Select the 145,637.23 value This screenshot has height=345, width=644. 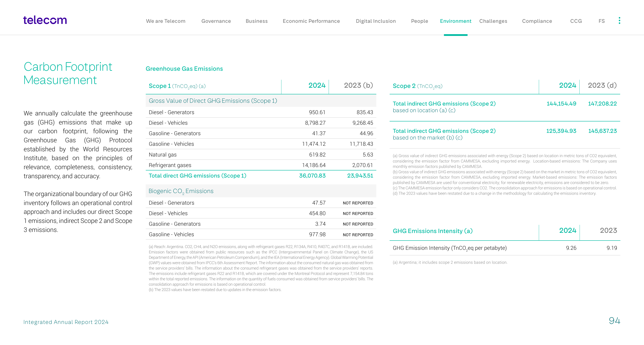[603, 131]
